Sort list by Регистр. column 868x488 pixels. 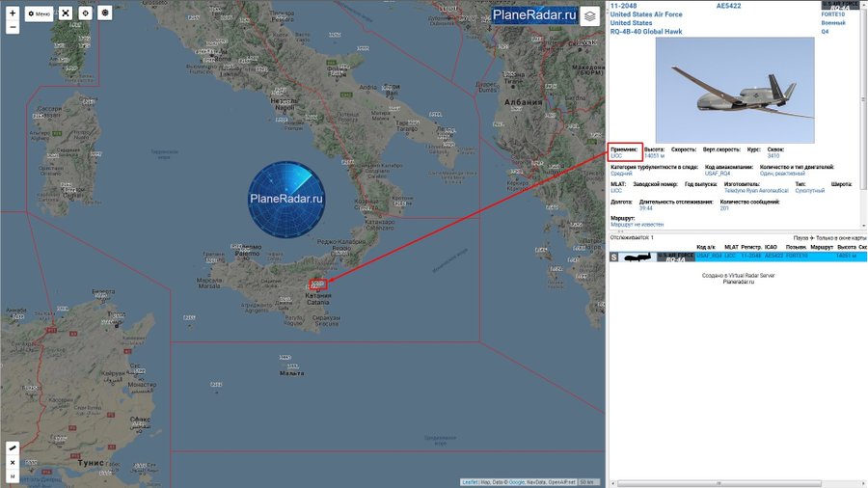click(x=751, y=247)
